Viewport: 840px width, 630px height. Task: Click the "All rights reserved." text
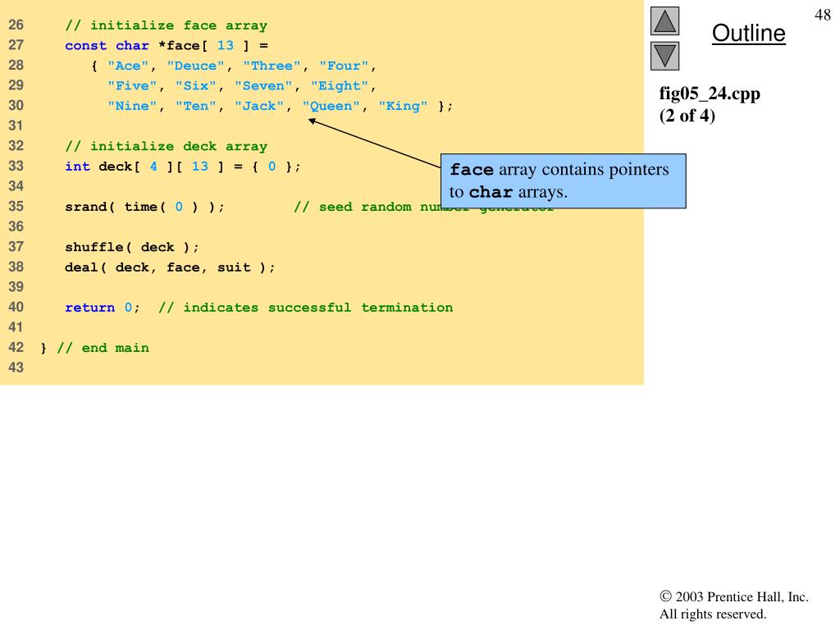[713, 614]
